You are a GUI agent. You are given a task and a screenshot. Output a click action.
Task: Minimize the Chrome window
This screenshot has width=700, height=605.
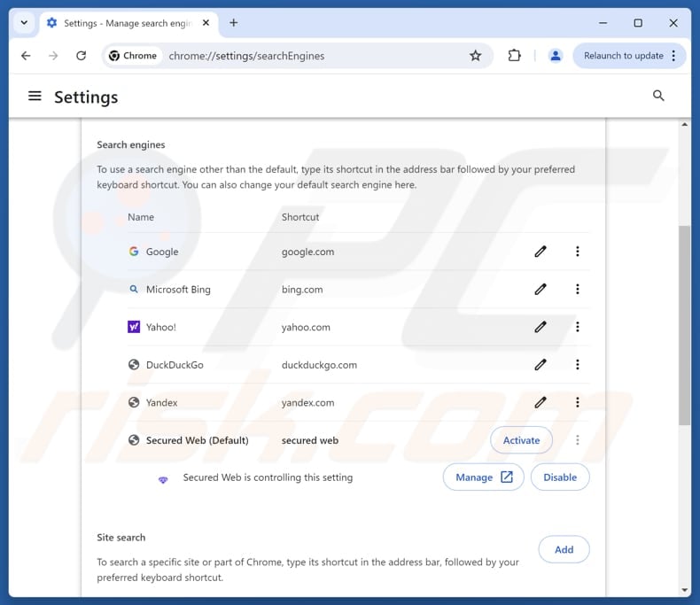(603, 23)
